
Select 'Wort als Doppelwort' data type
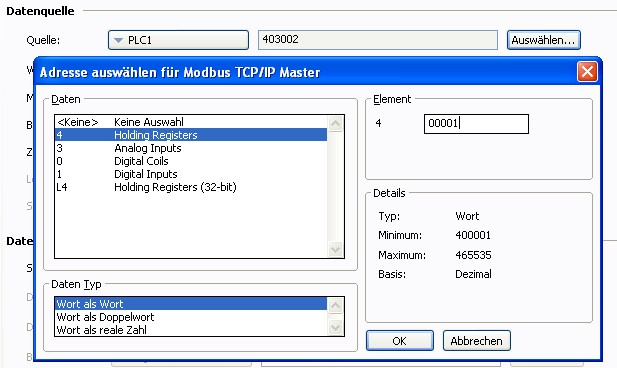(191, 317)
